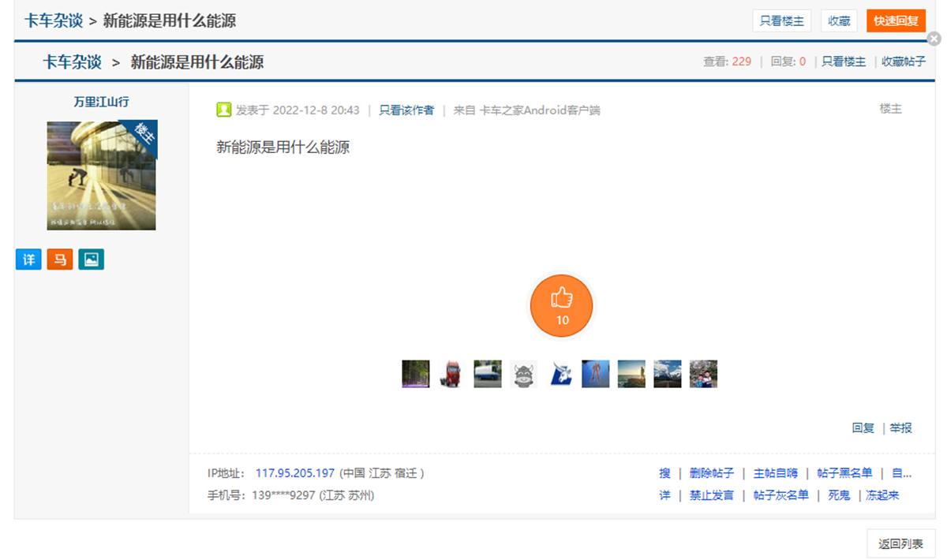Image resolution: width=947 pixels, height=560 pixels.
Task: Click the 举报 link
Action: pos(901,428)
